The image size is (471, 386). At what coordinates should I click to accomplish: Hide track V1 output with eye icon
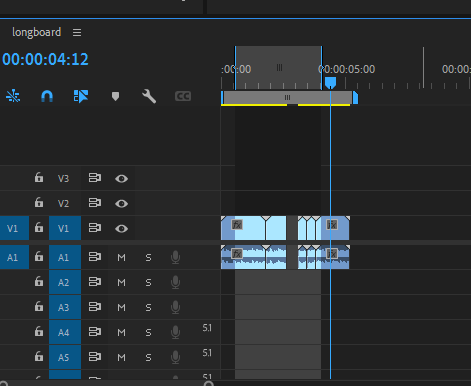click(x=121, y=229)
